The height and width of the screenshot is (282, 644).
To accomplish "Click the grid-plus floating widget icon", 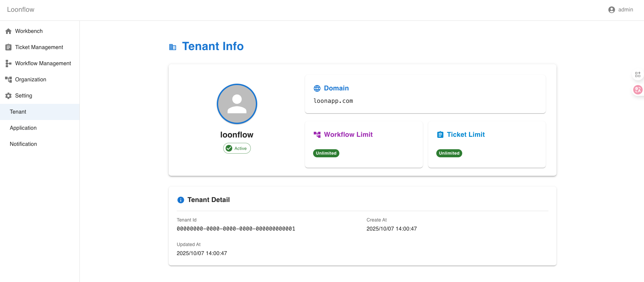I will pos(638,75).
